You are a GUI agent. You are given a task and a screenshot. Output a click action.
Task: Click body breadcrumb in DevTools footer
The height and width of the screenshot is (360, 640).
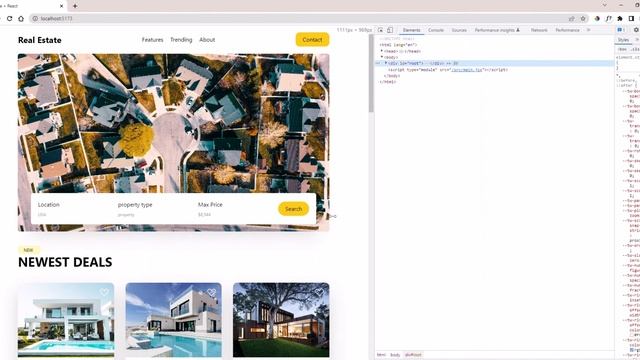point(395,355)
